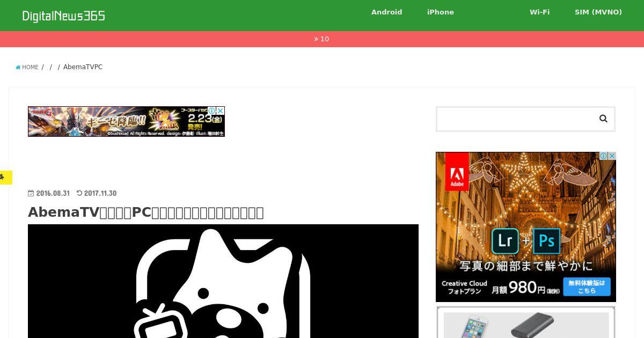Open the iPhone menu item
Viewport: 644px width, 338px height.
(x=441, y=12)
